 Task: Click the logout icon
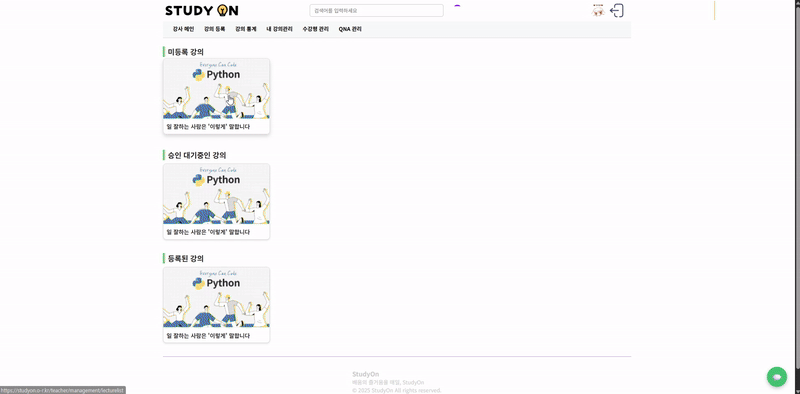click(x=617, y=11)
